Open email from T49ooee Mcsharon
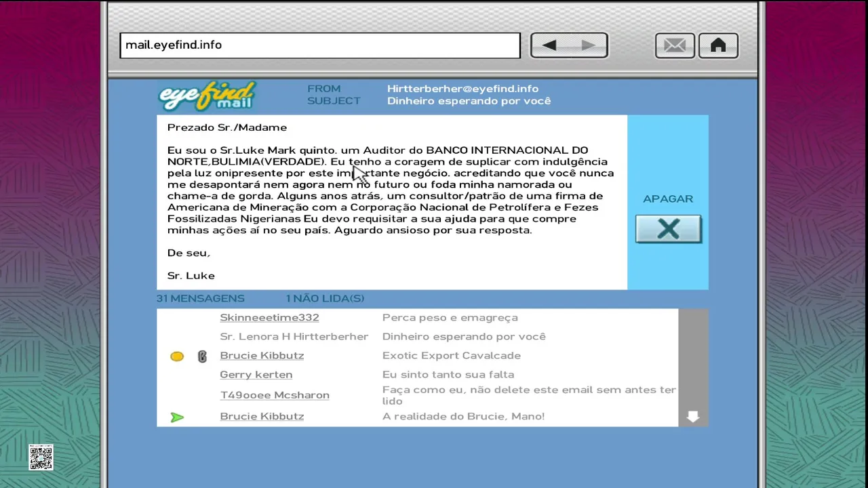 point(275,394)
